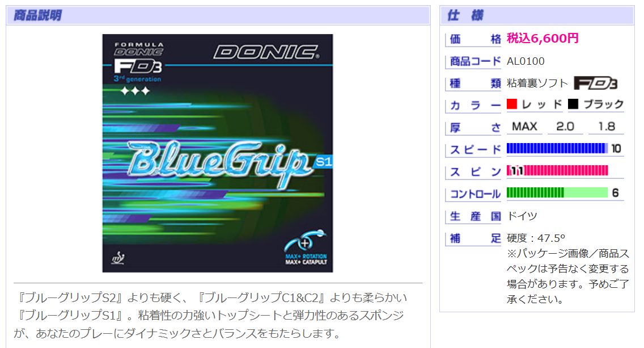The width and height of the screenshot is (644, 348).
Task: Click the DONIC brand logo on package
Action: (x=266, y=52)
